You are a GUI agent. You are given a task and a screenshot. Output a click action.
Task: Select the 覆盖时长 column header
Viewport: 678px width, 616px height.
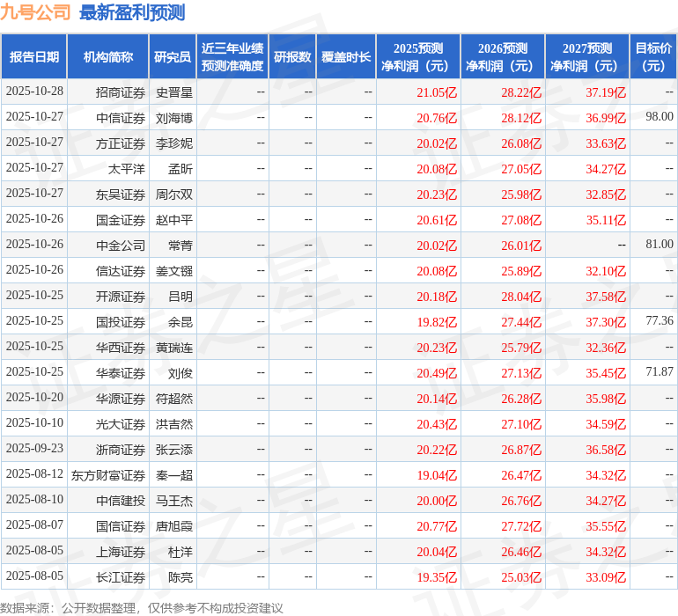[x=346, y=57]
